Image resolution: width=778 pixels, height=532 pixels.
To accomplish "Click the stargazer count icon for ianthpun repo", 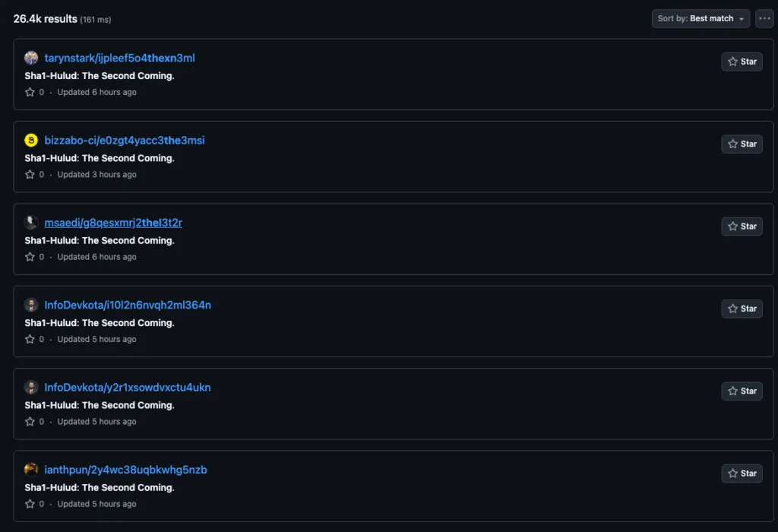I will coord(30,504).
